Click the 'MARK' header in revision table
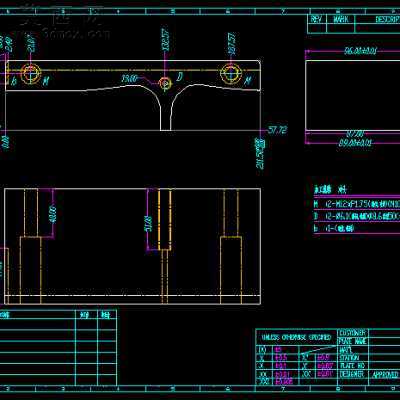400x400 pixels. point(341,19)
